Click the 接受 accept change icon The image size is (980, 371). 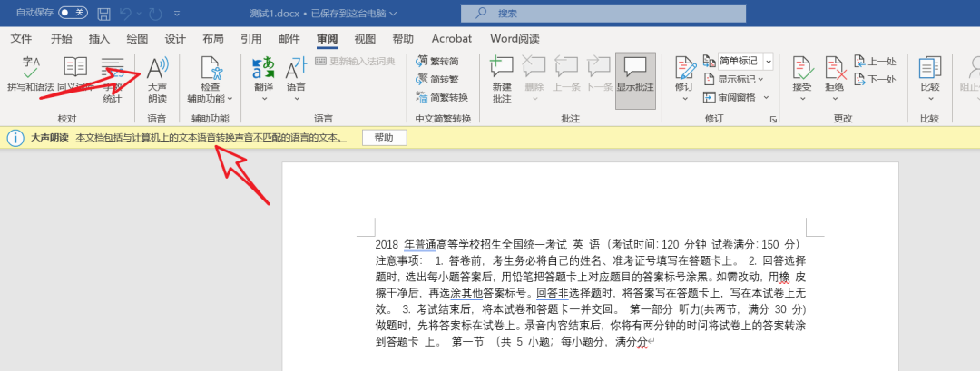coord(802,67)
